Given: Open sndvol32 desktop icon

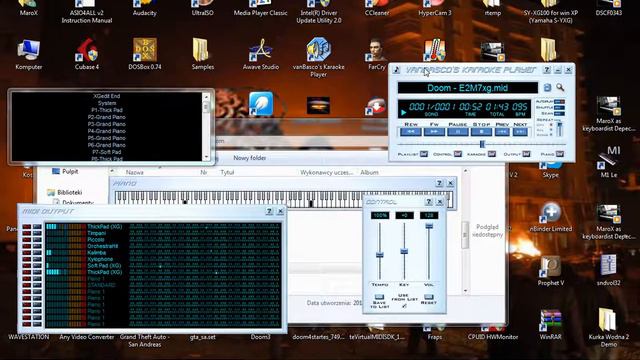Looking at the screenshot, I should coord(609,271).
